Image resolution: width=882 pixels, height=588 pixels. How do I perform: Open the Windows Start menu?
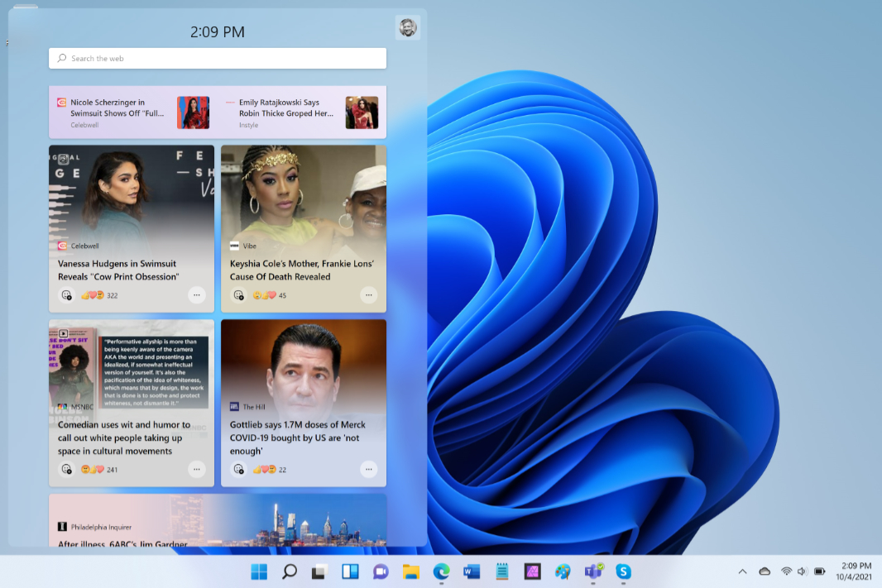point(259,571)
